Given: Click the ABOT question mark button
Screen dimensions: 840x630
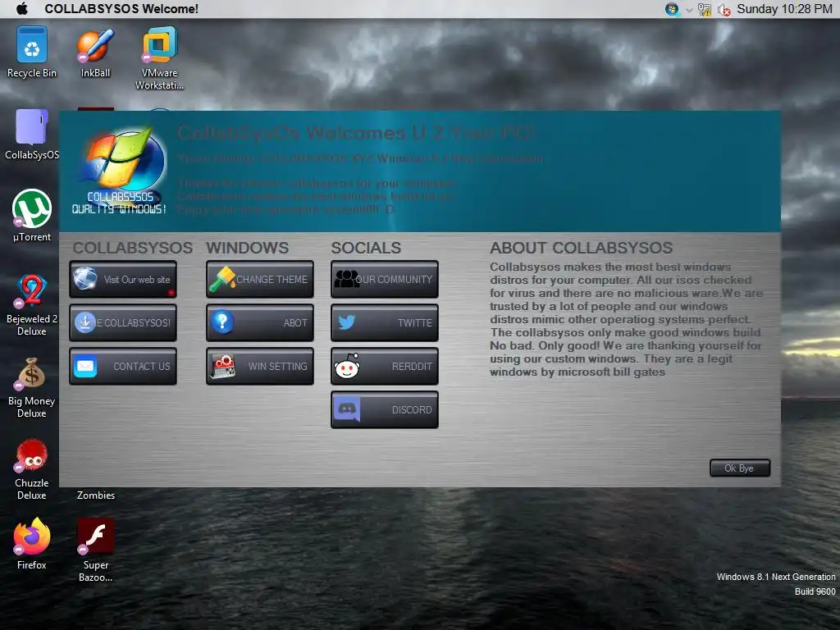Looking at the screenshot, I should point(260,323).
